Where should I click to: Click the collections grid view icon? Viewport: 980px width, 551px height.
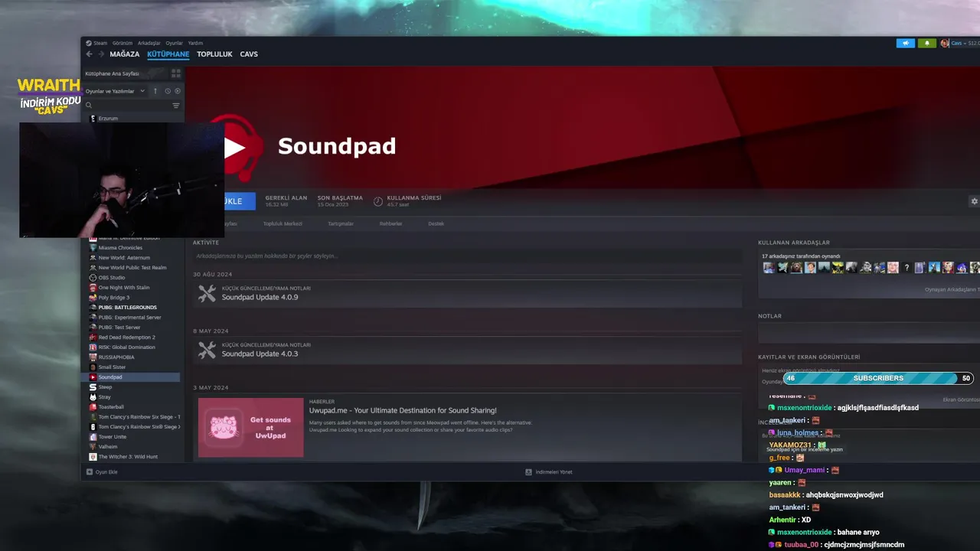click(x=176, y=73)
